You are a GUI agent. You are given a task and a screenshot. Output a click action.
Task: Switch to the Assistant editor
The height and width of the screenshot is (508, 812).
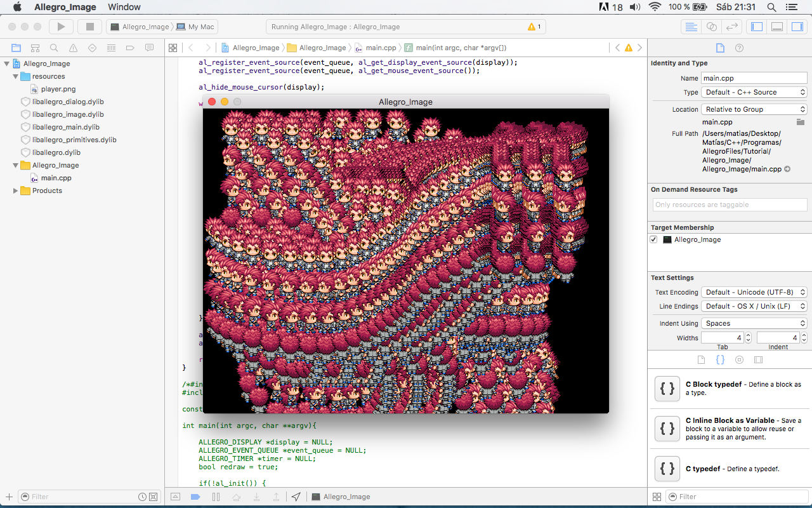click(711, 27)
